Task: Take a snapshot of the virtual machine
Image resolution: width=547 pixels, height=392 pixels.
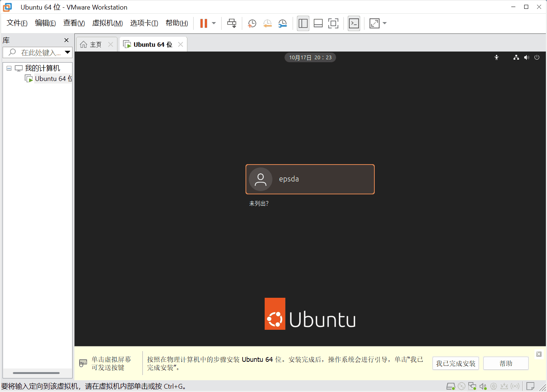Action: tap(252, 24)
